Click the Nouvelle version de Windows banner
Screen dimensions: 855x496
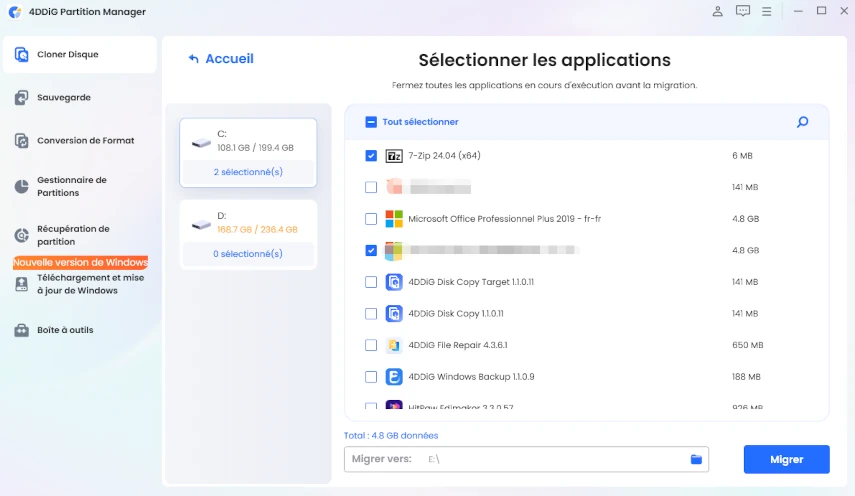coord(81,262)
